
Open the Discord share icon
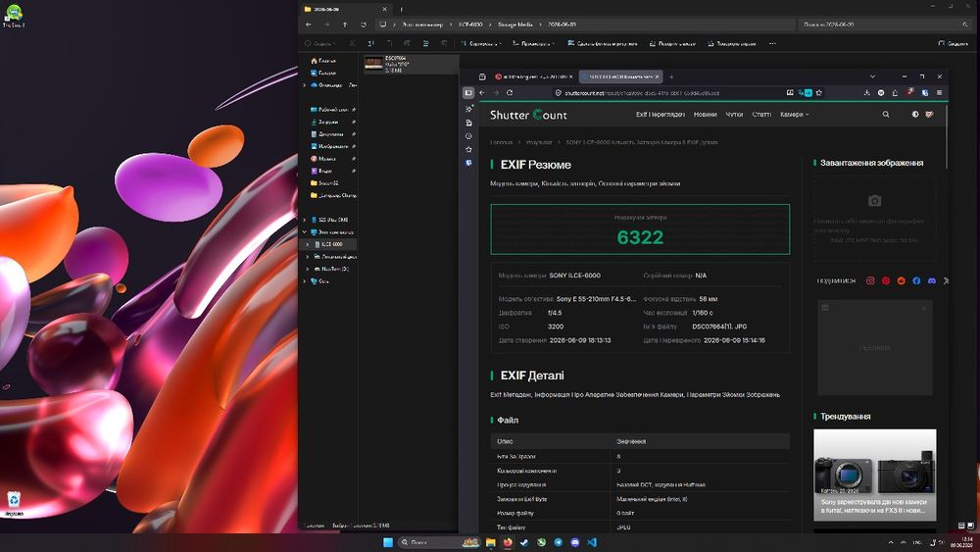click(932, 280)
